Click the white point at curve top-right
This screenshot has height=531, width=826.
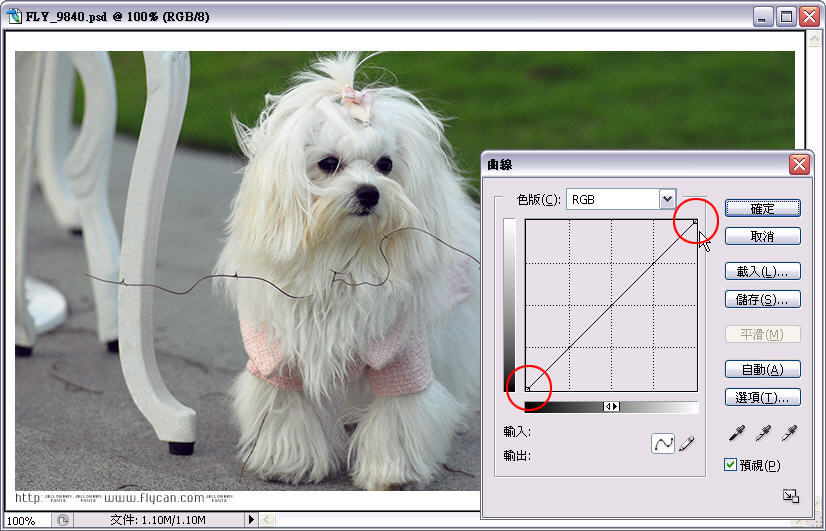tap(695, 222)
